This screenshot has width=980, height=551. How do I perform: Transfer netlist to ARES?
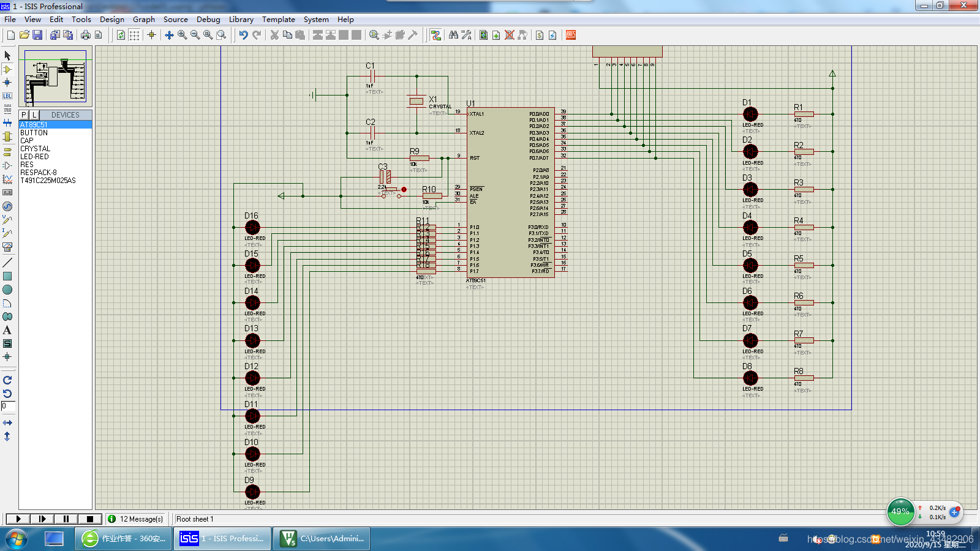571,36
